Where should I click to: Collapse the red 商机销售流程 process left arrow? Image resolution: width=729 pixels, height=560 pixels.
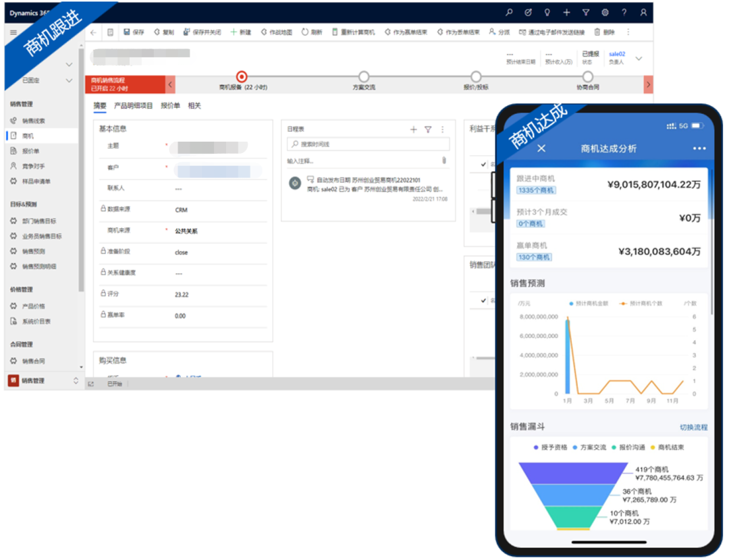[170, 84]
